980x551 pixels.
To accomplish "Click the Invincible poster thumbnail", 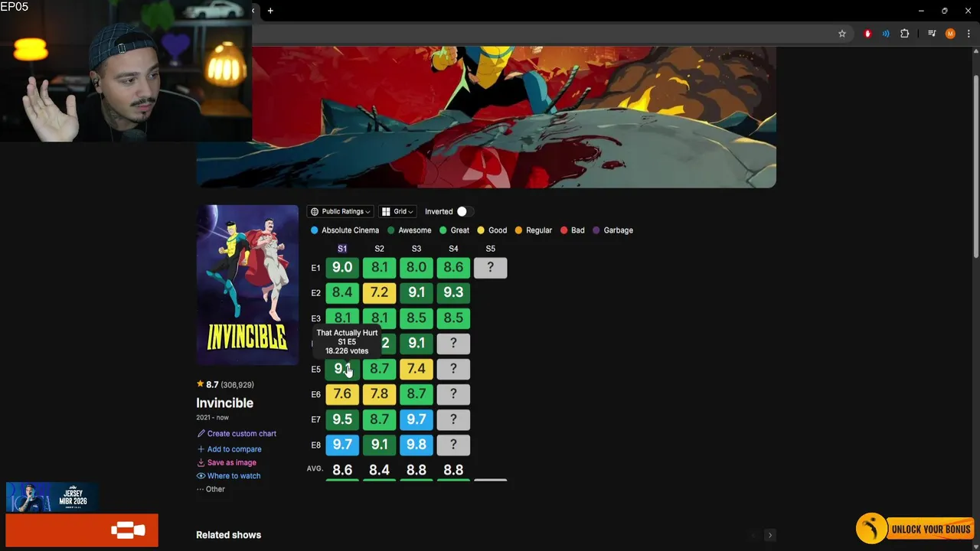I will coord(247,285).
